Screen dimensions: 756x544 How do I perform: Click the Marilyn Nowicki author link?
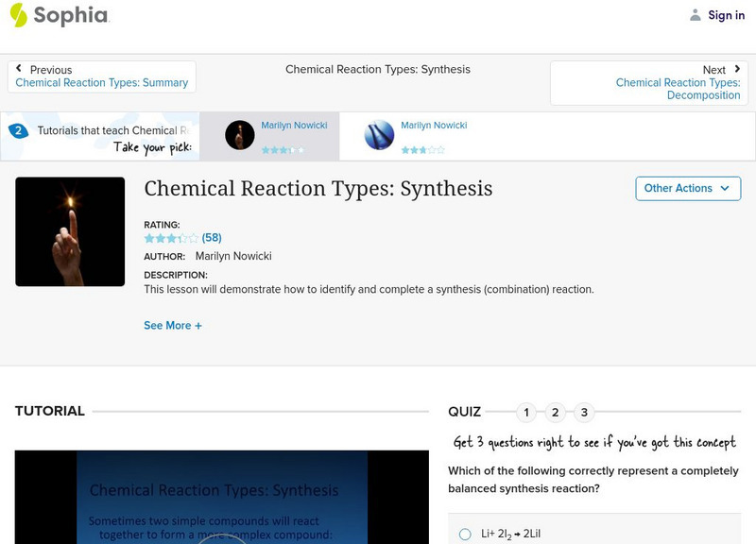[232, 256]
